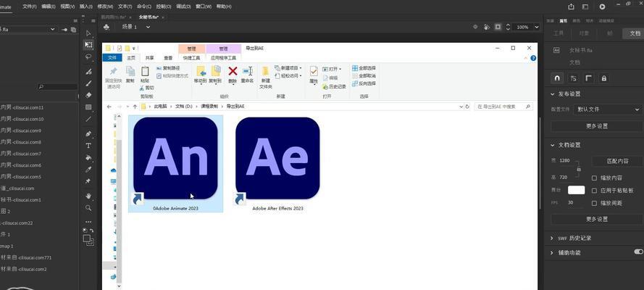The height and width of the screenshot is (290, 644).
Task: Select the Free Transform tool
Action: coord(88,45)
